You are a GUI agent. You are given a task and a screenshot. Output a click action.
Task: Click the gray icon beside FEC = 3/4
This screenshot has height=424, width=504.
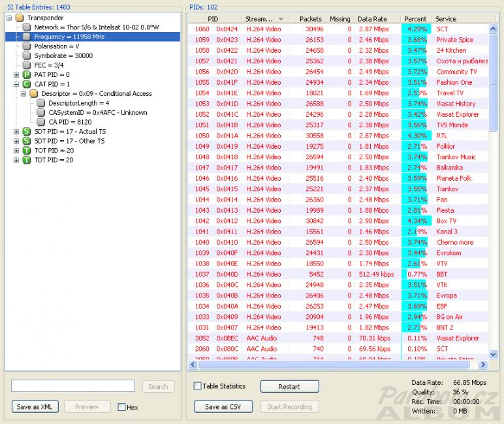(x=27, y=65)
